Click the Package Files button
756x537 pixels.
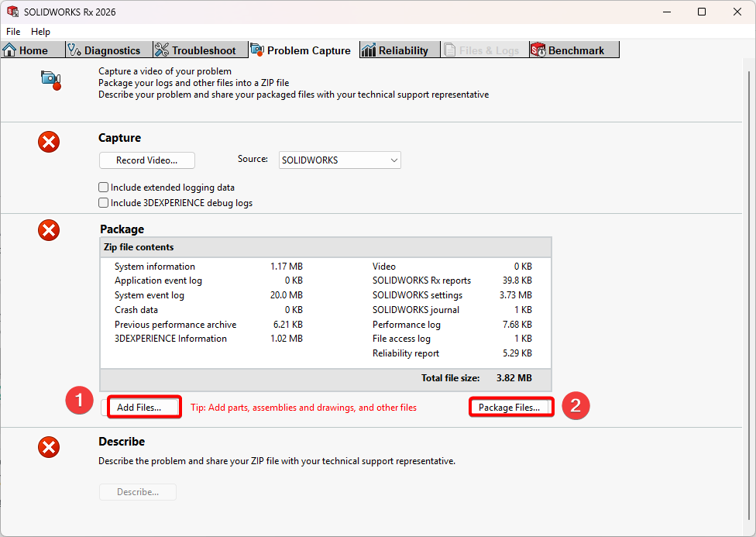point(511,408)
